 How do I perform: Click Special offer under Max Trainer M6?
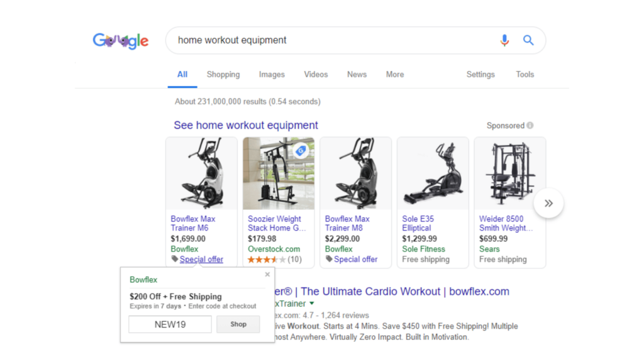(201, 260)
